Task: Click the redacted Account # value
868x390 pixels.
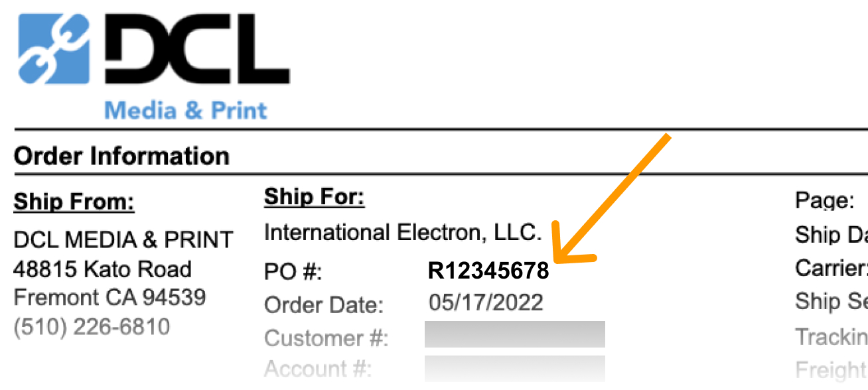Action: point(514,367)
